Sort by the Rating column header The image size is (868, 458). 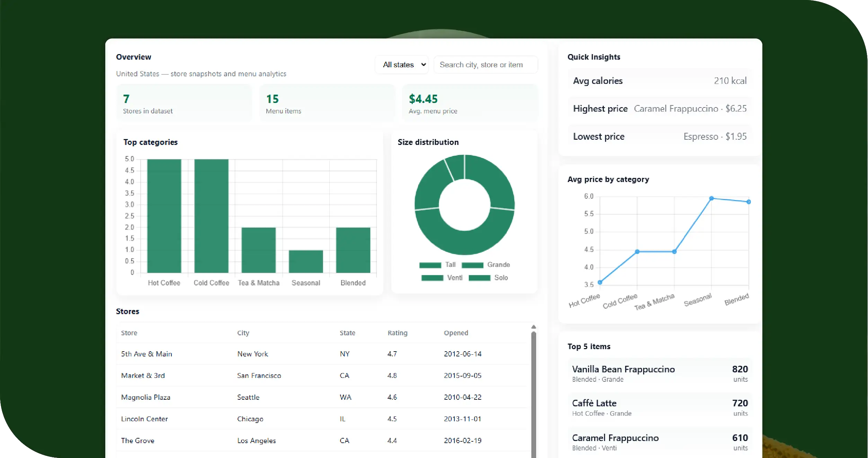tap(397, 333)
